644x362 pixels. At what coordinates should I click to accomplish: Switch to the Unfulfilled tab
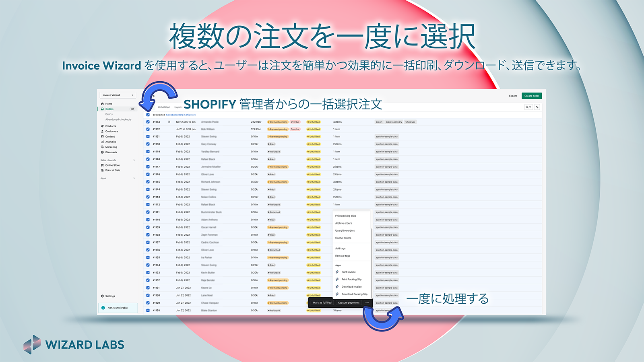[x=164, y=107]
